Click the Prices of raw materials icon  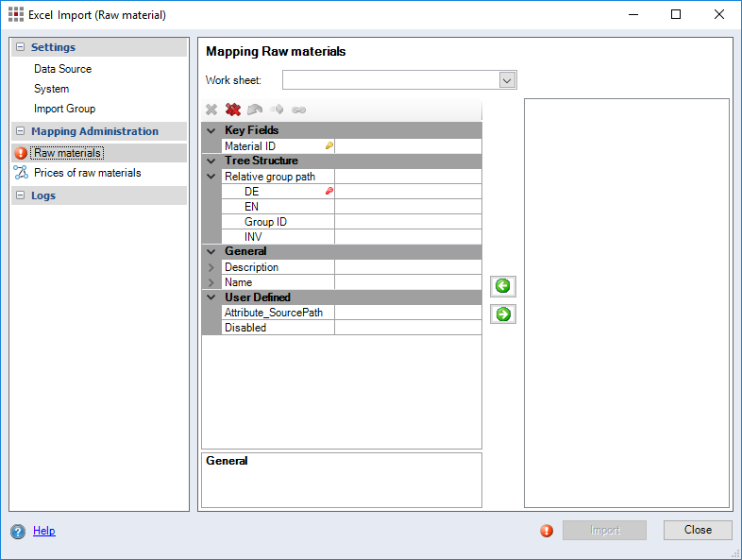pos(21,173)
